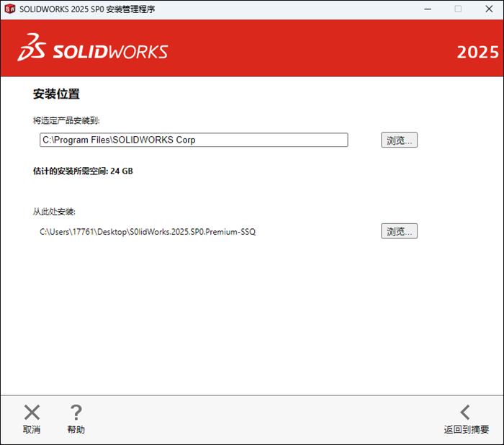This screenshot has height=445, width=504.
Task: Click the estimated space text 24 GB
Action: tap(83, 171)
